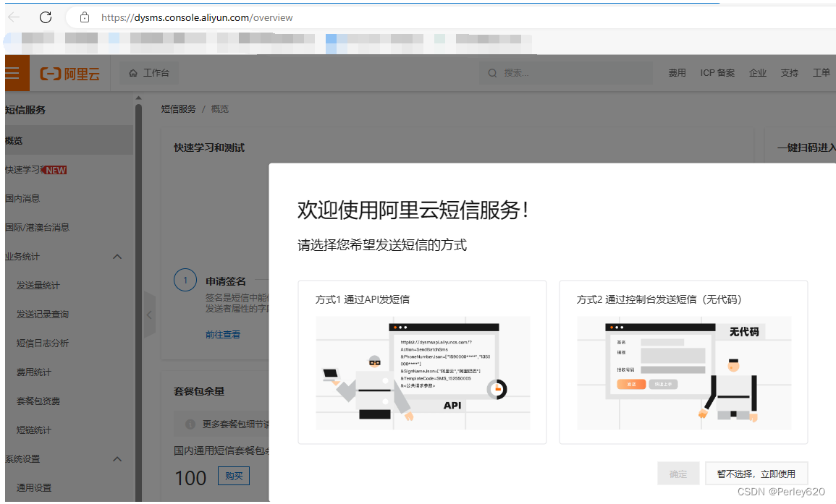
Task: Click the API illustration thumbnail
Action: [423, 373]
